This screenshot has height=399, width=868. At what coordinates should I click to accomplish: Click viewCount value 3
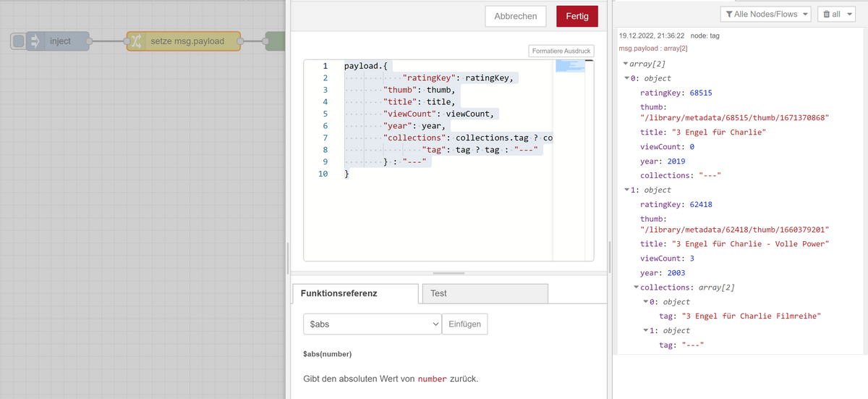pyautogui.click(x=692, y=259)
